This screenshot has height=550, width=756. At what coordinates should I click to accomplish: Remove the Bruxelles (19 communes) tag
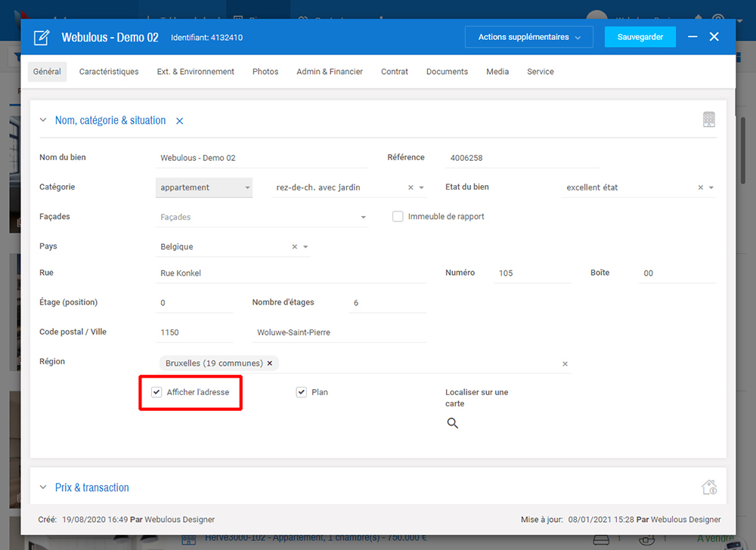pyautogui.click(x=270, y=363)
